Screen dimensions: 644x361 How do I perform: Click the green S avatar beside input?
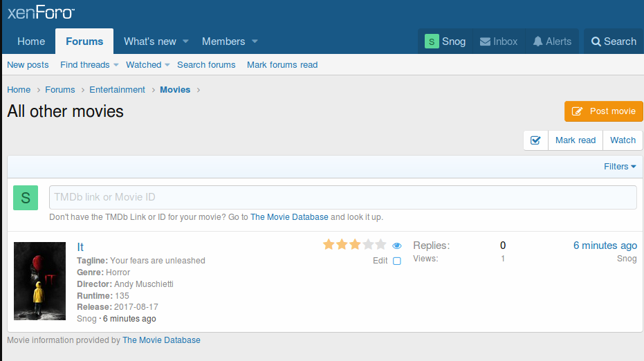point(26,198)
